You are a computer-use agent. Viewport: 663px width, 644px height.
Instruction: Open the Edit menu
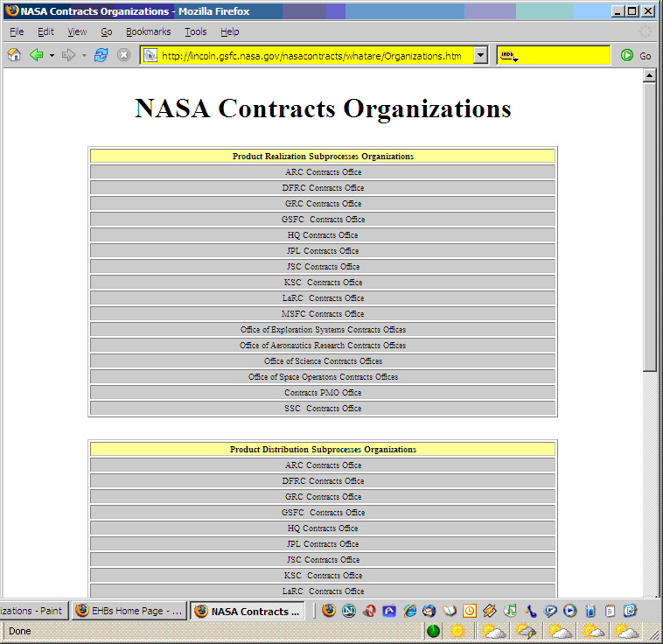pos(45,31)
